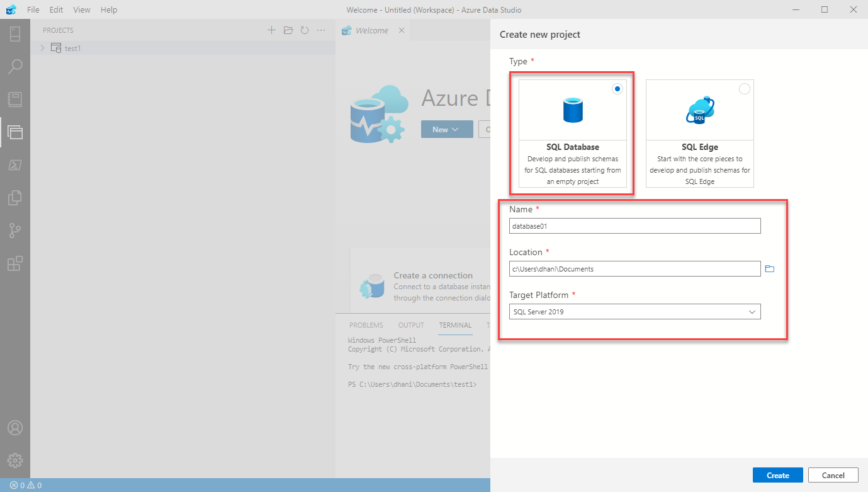Click the Name input field
Viewport: 868px width, 492px height.
click(x=634, y=226)
